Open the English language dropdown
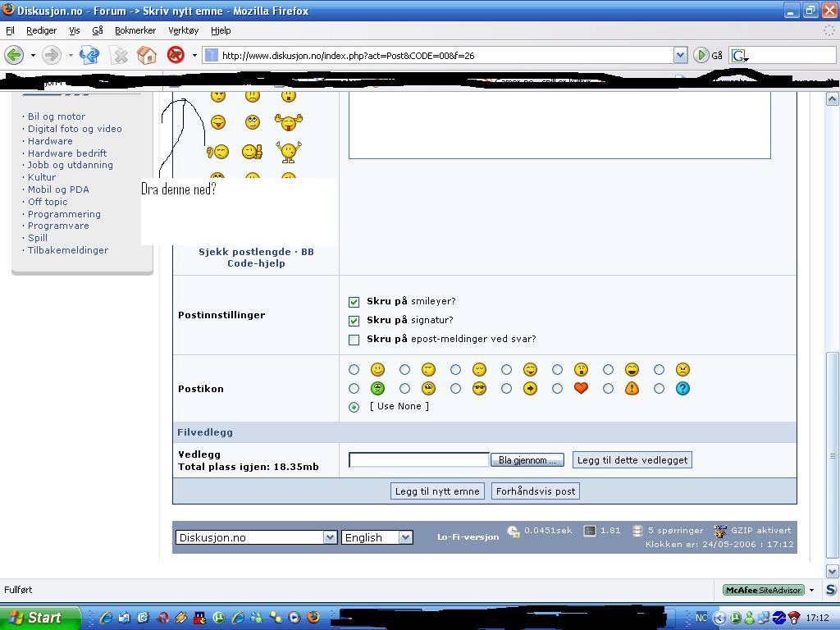Screen dimensions: 840x630 click(377, 537)
